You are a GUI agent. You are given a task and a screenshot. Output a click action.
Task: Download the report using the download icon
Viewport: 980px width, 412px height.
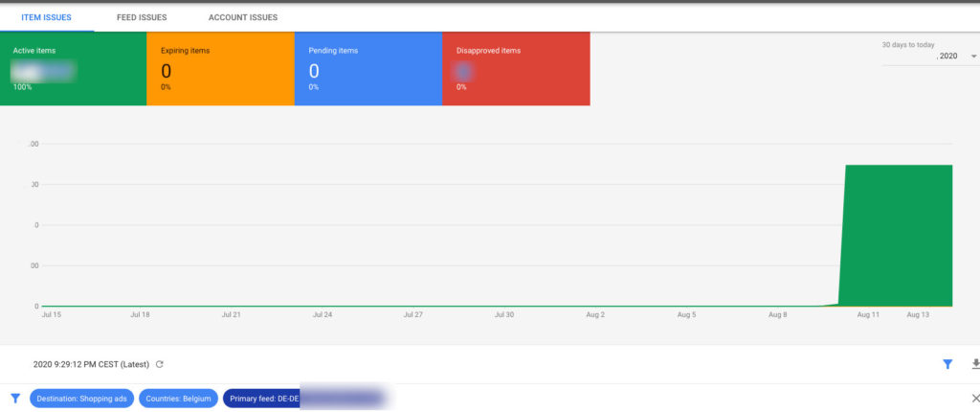click(x=975, y=364)
